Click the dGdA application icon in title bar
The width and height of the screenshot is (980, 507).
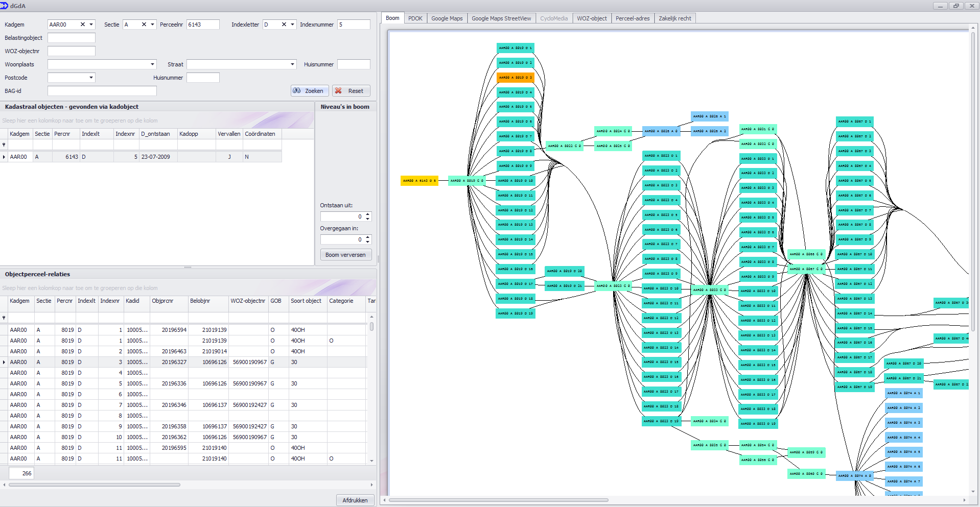click(5, 6)
